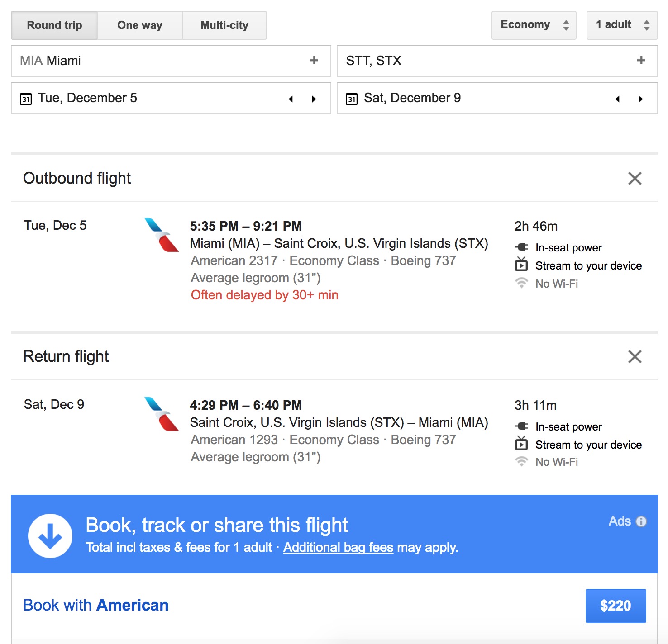This screenshot has height=644, width=668.
Task: Open the Additional bag fees link
Action: [338, 548]
